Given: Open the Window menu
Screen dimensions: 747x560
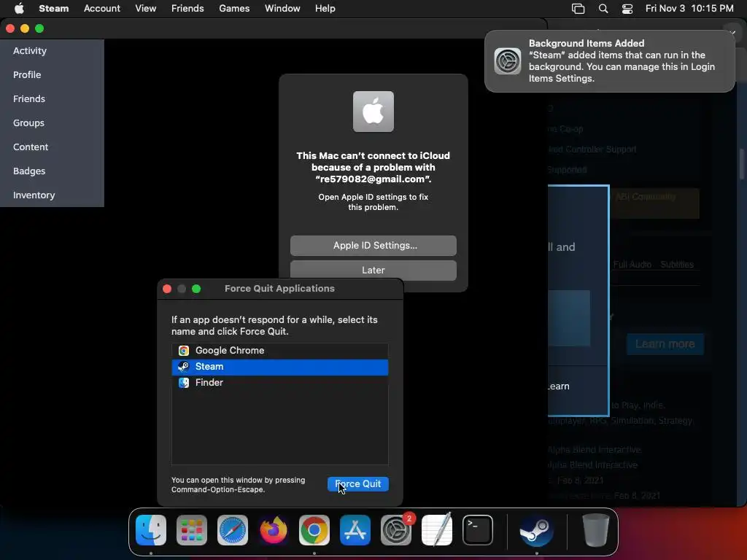Looking at the screenshot, I should point(282,8).
